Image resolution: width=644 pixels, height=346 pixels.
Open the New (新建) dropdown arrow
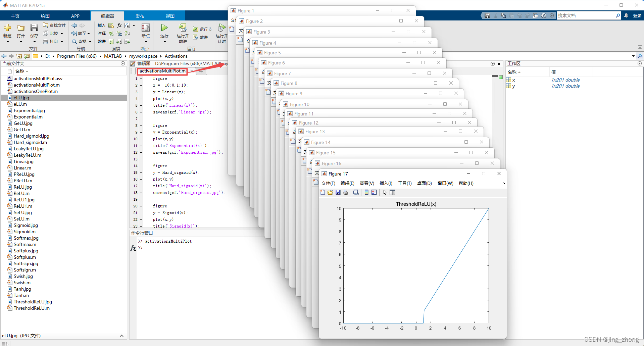pos(7,42)
